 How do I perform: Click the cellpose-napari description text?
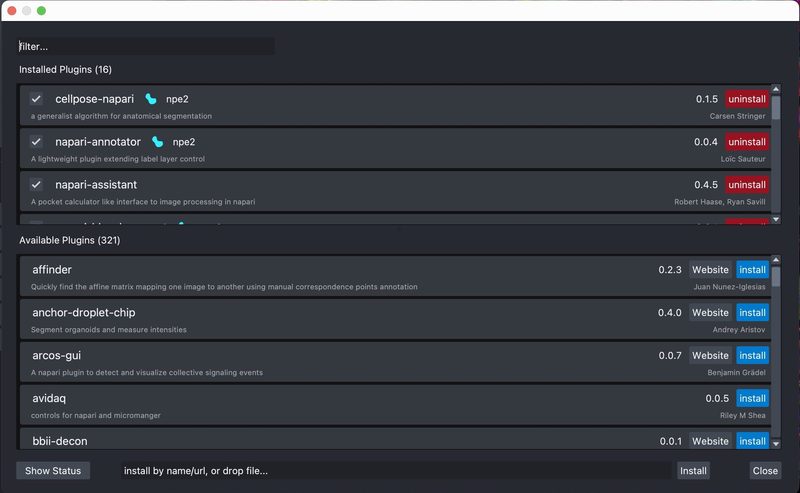click(121, 116)
